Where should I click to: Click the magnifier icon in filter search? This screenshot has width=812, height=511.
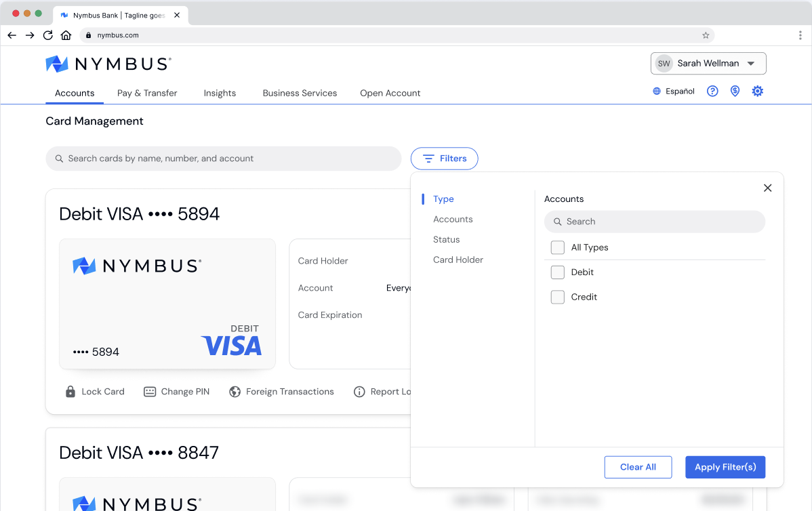coord(557,222)
